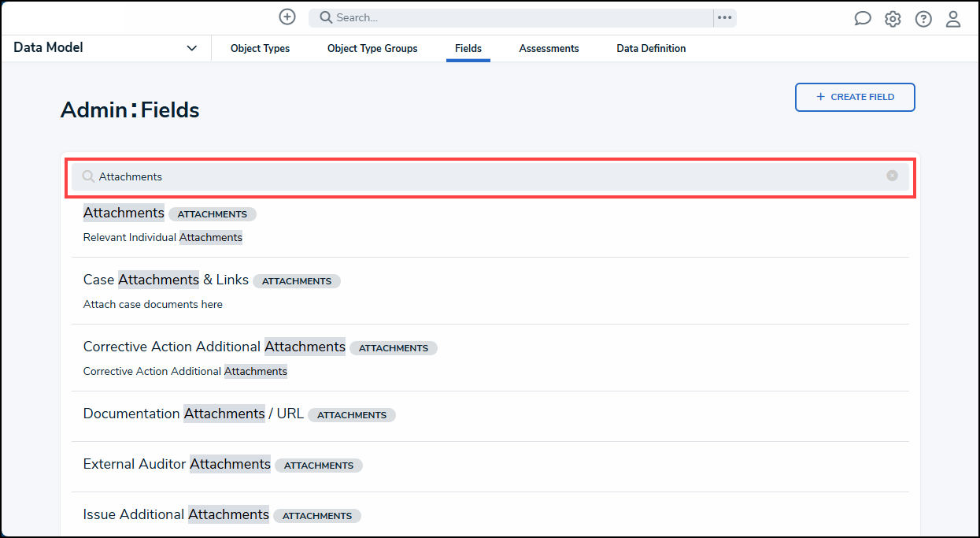The image size is (980, 538).
Task: Click the plus quick-create icon
Action: pyautogui.click(x=287, y=17)
